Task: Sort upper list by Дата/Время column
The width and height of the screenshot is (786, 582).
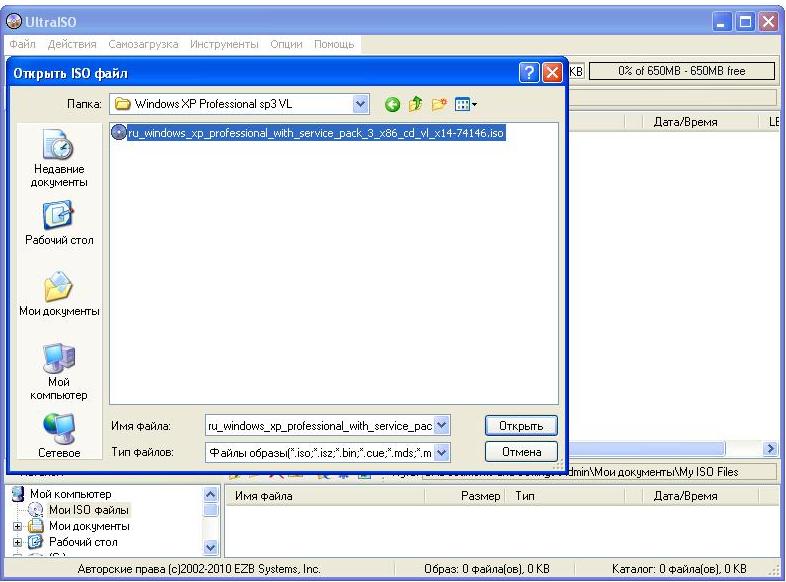Action: 700,122
